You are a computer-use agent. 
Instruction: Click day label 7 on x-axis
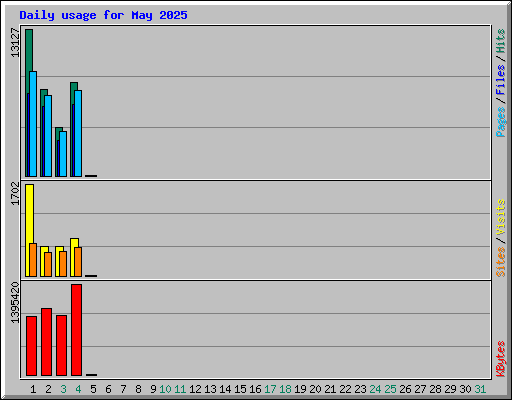click(x=123, y=389)
